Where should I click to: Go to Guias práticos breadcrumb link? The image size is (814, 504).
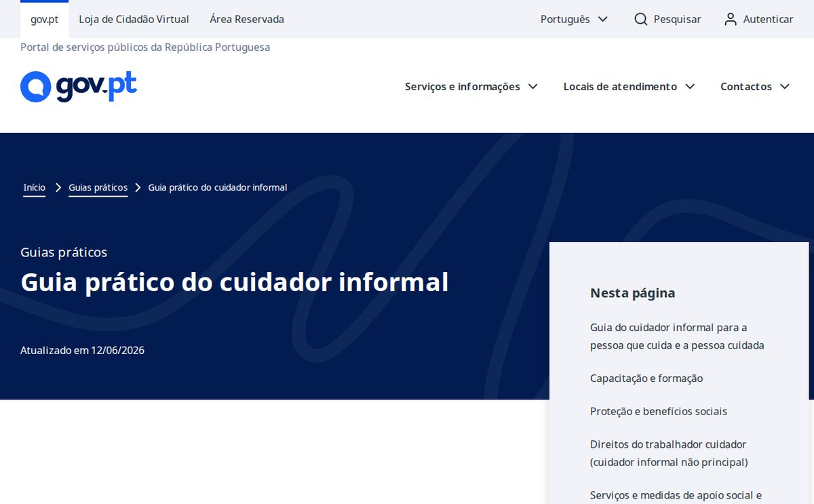[98, 187]
